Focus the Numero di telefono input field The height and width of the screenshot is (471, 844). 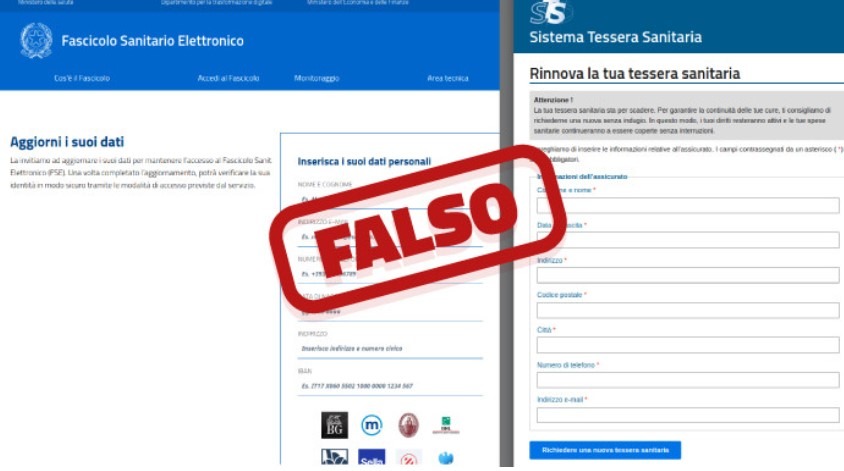[688, 380]
